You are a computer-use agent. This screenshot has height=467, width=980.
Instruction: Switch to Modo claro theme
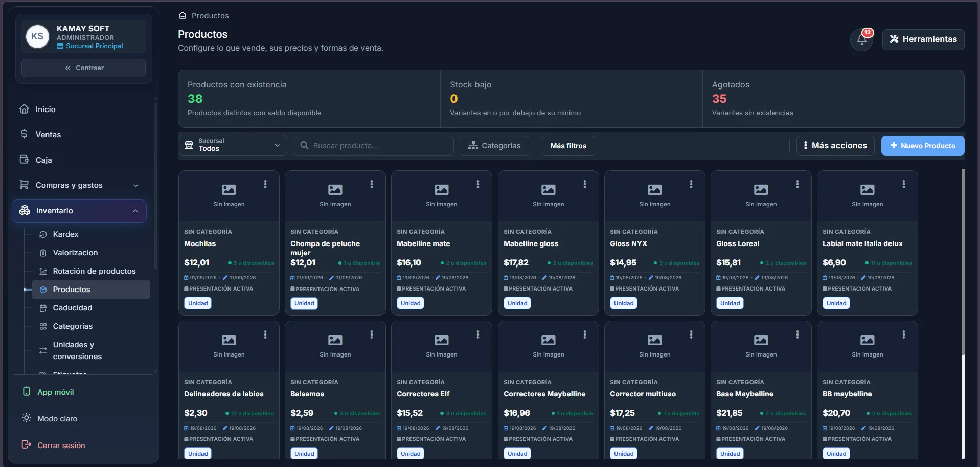click(x=50, y=418)
